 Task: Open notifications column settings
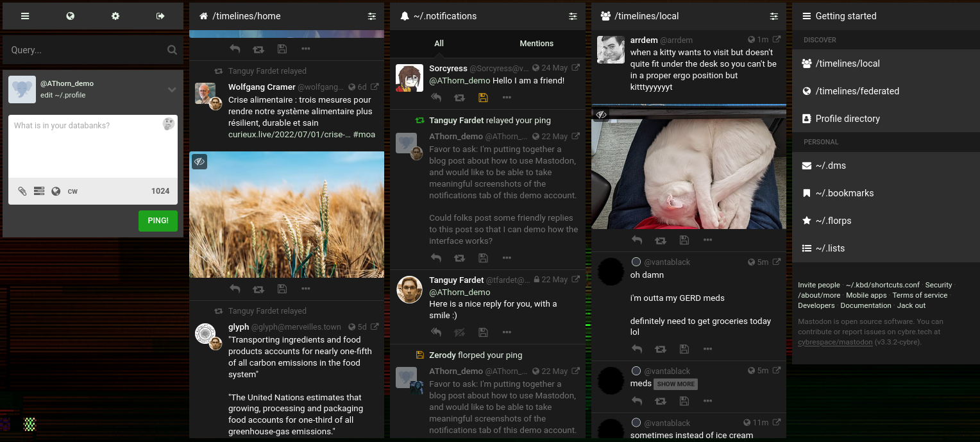[573, 16]
